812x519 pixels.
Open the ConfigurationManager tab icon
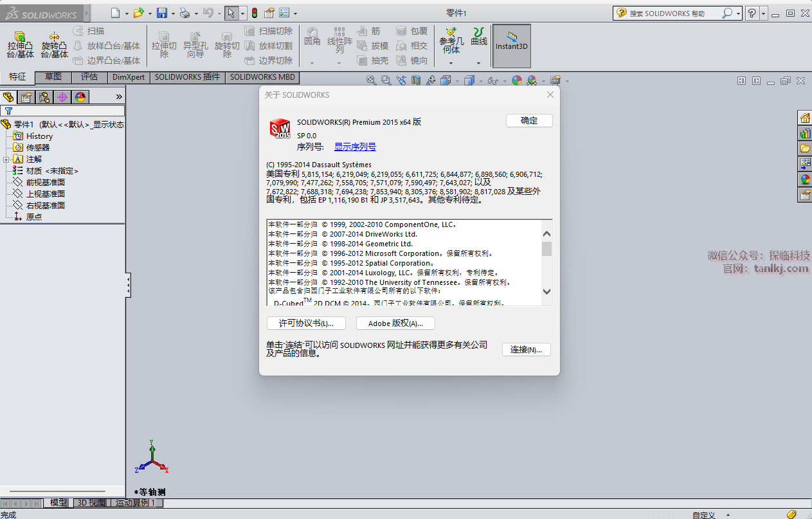click(44, 97)
